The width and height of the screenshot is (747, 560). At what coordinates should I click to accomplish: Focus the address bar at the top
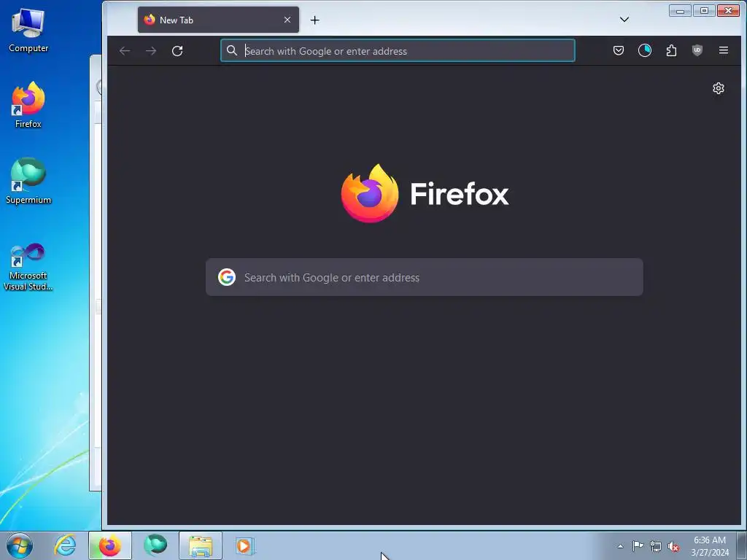tap(398, 50)
